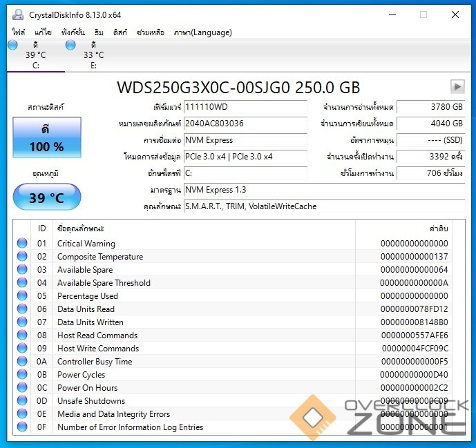Open the ฟังก์ชั่น (Function) menu
This screenshot has width=476, height=448.
73,32
